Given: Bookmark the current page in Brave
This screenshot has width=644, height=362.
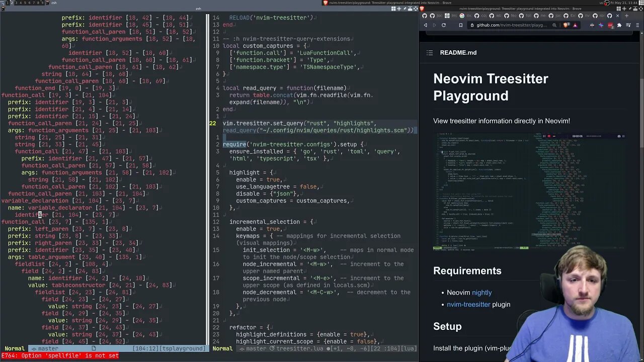Looking at the screenshot, I should pos(461,25).
